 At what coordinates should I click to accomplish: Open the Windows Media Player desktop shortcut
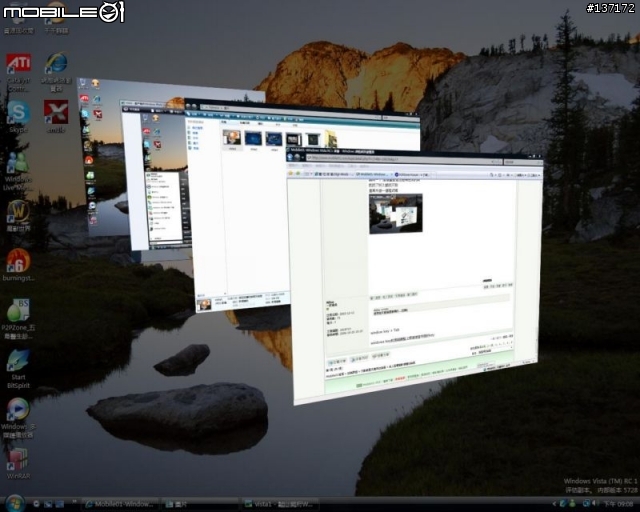point(18,418)
